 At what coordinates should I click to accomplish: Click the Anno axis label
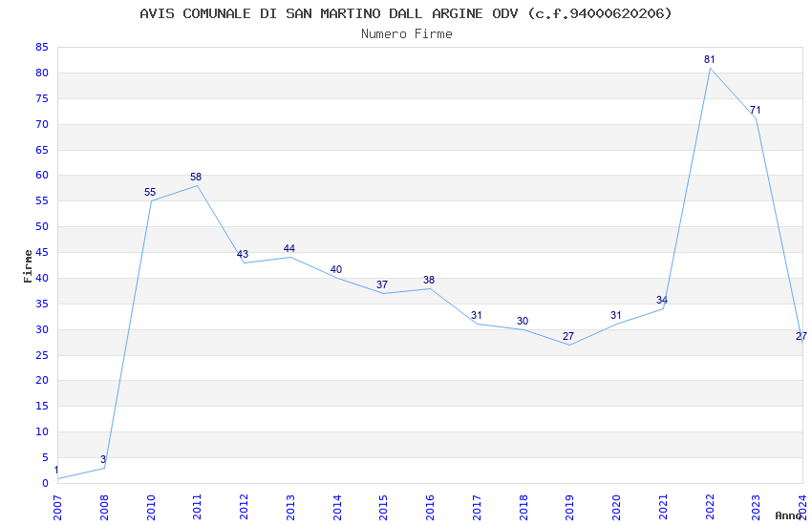coord(788,515)
